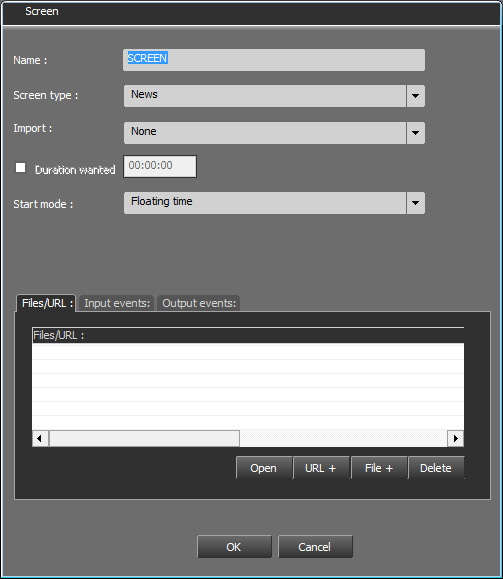Enable the Duration wanted checkbox
This screenshot has width=503, height=579.
[x=20, y=168]
